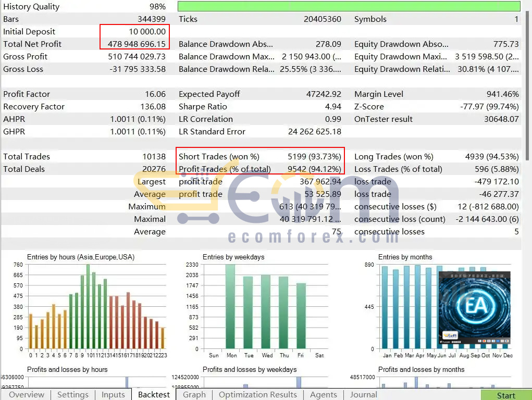
Task: Click the green History Quality bar
Action: click(x=349, y=6)
